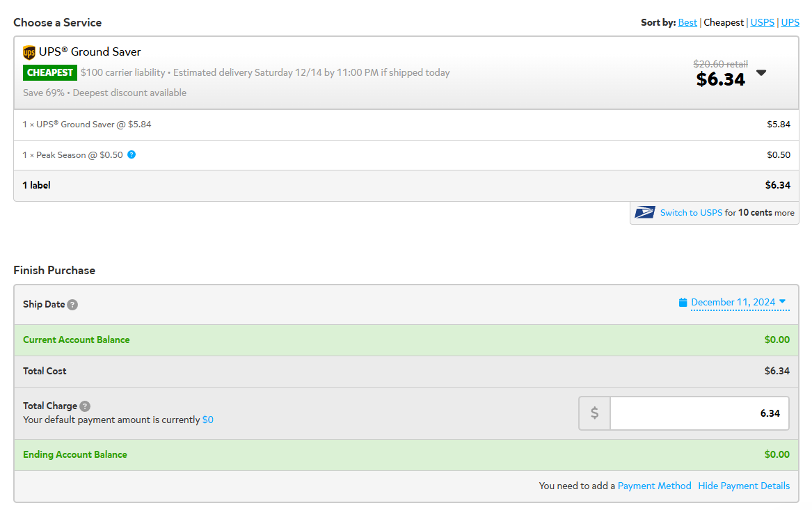Select the UPS Ground Saver service title
812x510 pixels.
click(x=90, y=51)
